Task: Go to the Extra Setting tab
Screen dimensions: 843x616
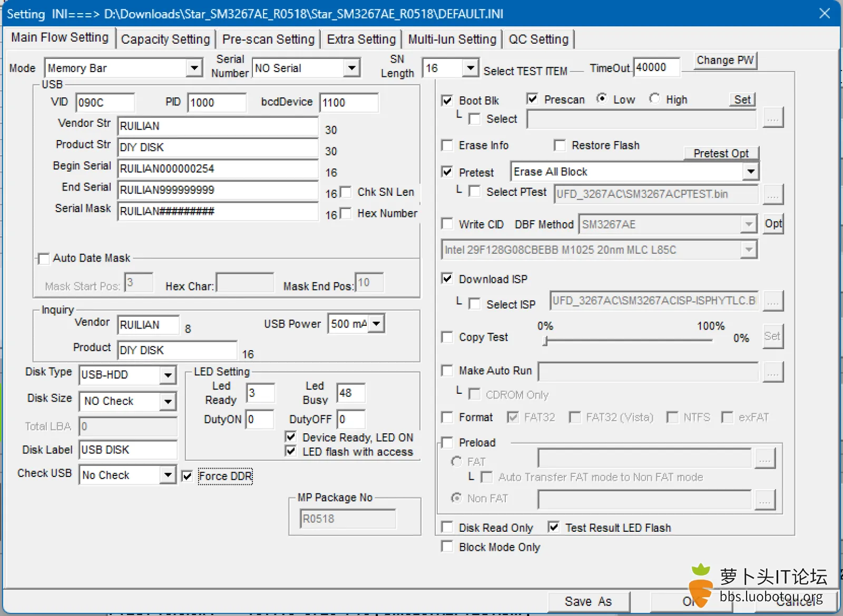Action: coord(361,39)
